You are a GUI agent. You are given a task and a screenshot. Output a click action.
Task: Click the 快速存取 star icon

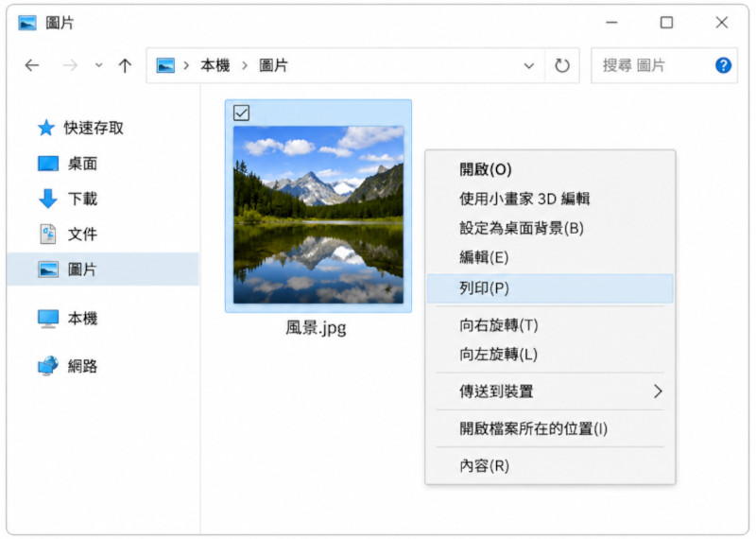click(x=46, y=128)
